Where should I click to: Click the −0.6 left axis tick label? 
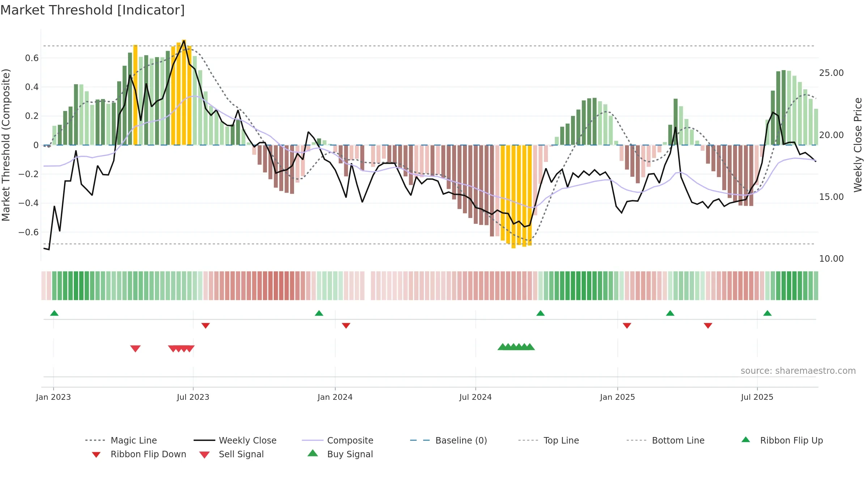(x=29, y=232)
